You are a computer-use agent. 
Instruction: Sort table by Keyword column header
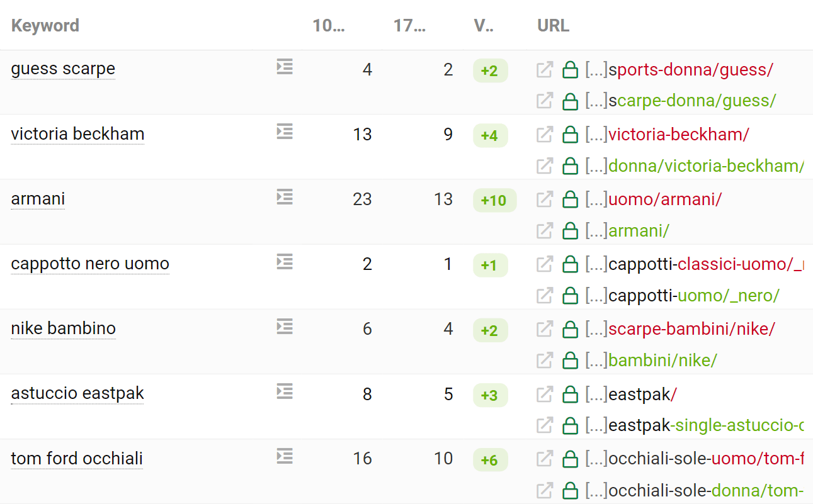(x=45, y=26)
